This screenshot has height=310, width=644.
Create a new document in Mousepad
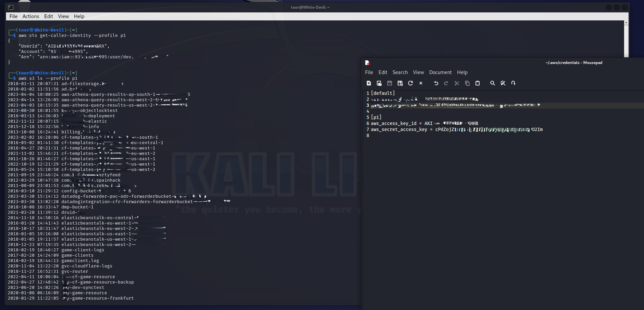(x=368, y=83)
